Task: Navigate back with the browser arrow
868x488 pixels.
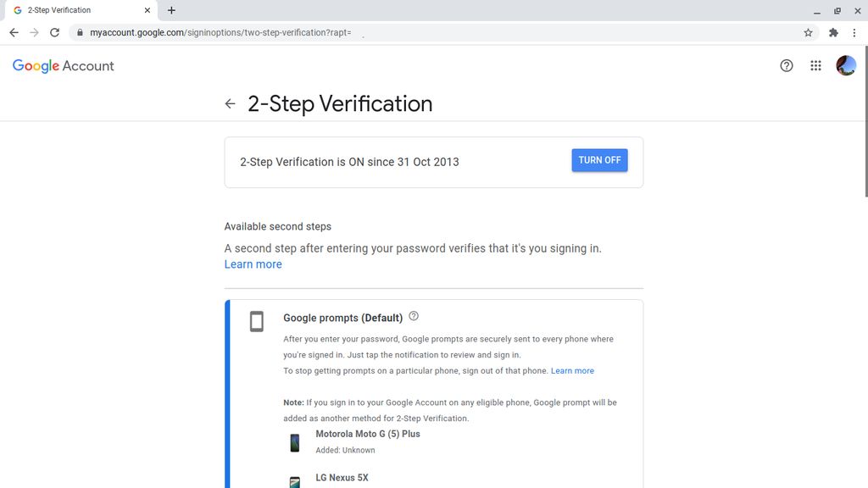Action: pyautogui.click(x=14, y=31)
